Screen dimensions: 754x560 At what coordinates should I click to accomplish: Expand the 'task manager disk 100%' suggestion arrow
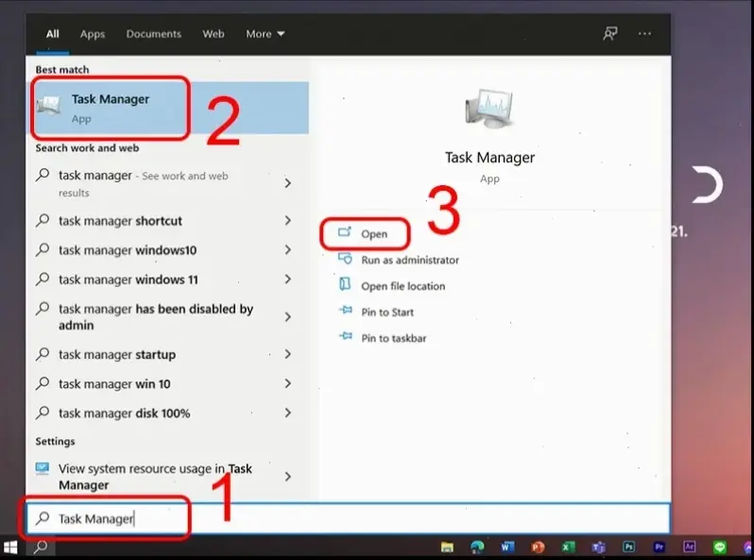point(287,413)
